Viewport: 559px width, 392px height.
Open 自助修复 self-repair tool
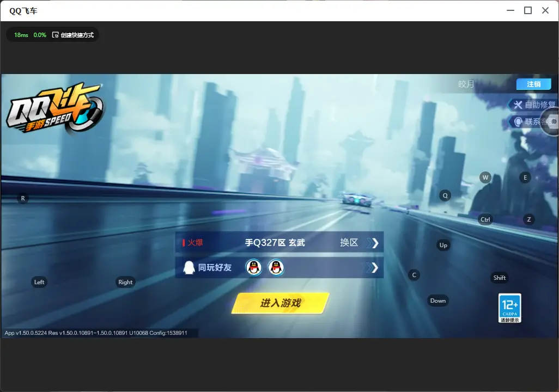coord(534,105)
